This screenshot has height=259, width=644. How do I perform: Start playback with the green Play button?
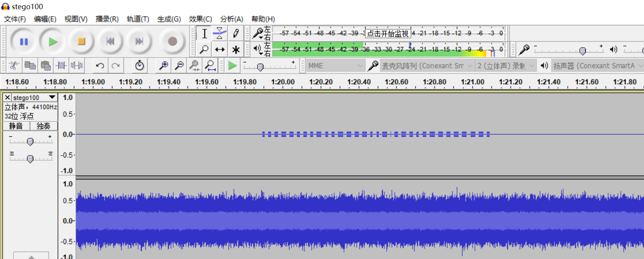[53, 42]
